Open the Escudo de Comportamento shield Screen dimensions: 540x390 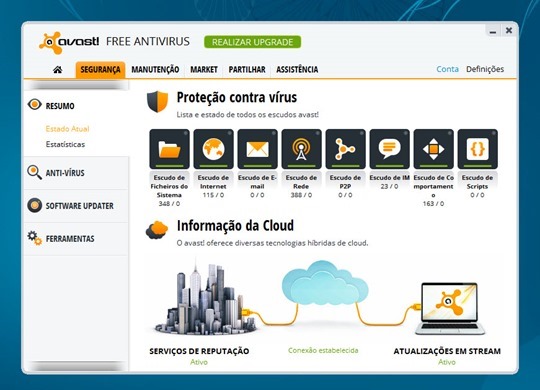point(434,149)
